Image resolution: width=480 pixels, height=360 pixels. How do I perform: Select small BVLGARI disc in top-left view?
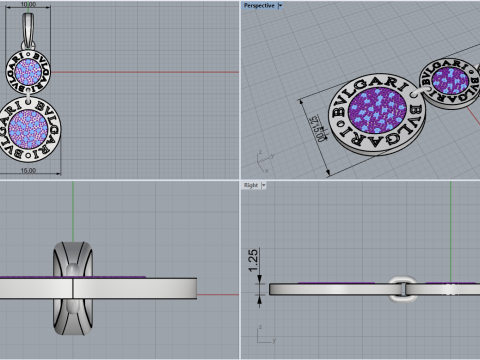(x=28, y=72)
